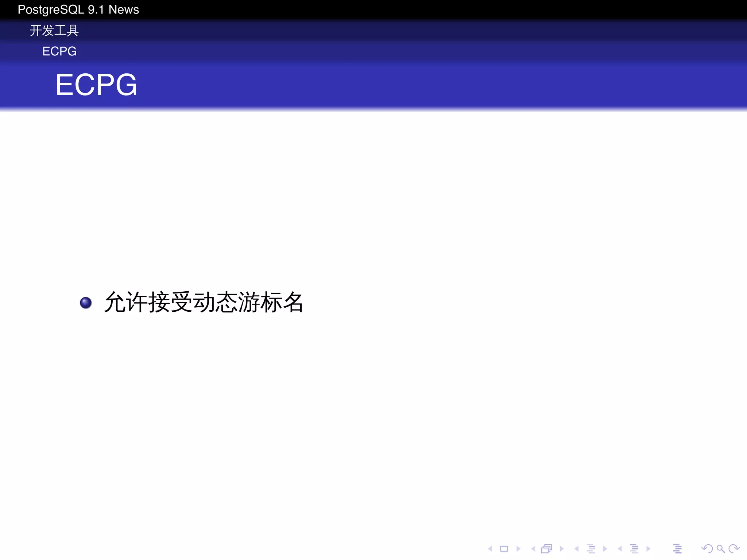Click the presentation outline lines icon
The image size is (747, 560).
(x=677, y=548)
